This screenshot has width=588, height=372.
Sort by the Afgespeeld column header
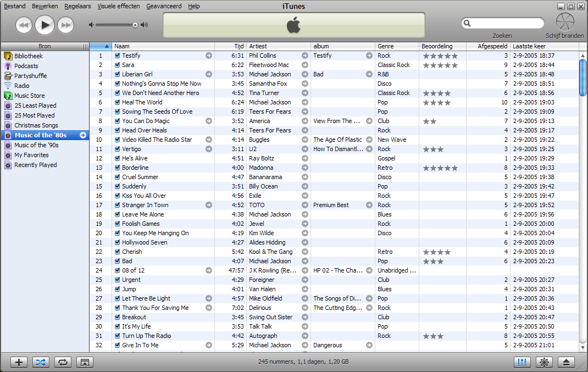click(488, 46)
